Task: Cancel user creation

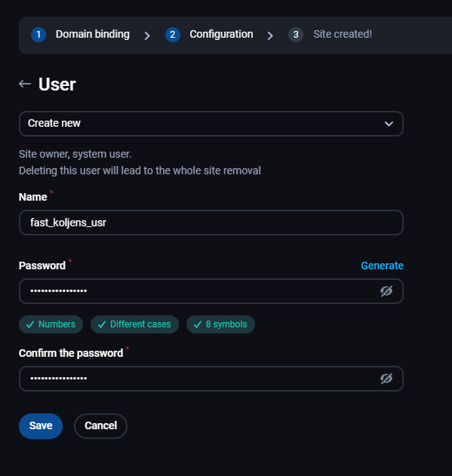Action: pos(100,426)
